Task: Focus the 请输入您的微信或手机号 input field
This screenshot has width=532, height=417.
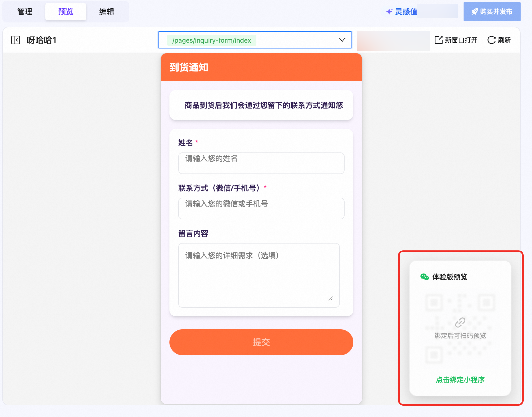Action: [x=261, y=208]
